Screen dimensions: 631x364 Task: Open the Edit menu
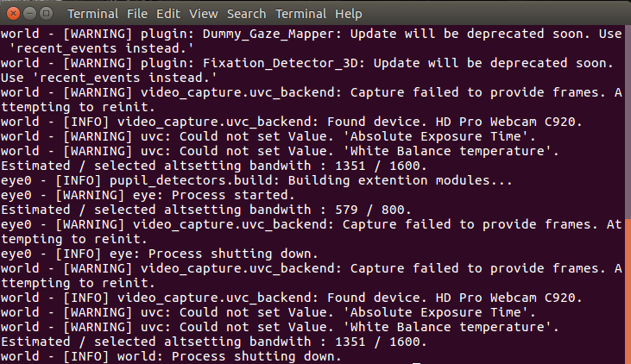click(x=167, y=14)
